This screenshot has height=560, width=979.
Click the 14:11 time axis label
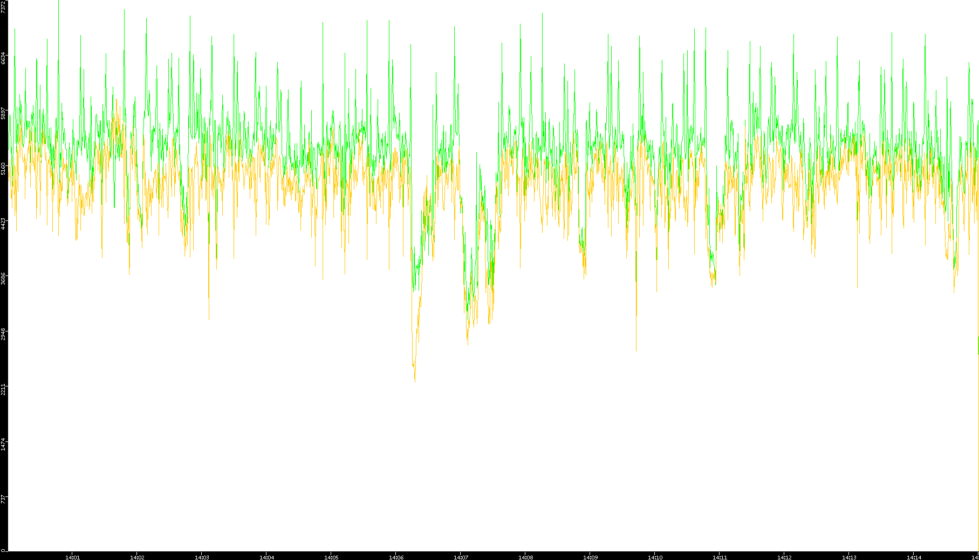[x=720, y=557]
